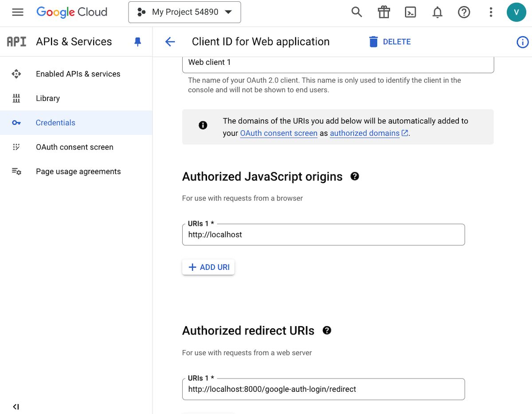Add URI under Authorized JavaScript origins
Screen dimensions: 532x414
point(208,267)
